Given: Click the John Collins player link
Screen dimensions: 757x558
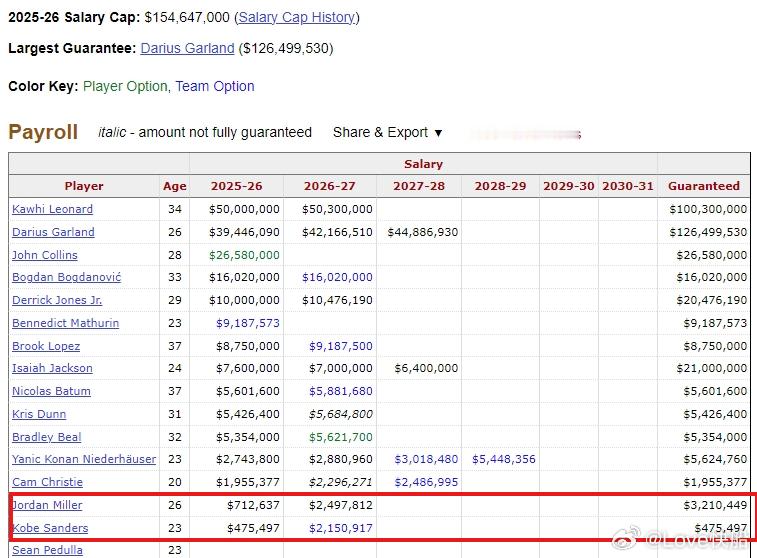Looking at the screenshot, I should click(x=45, y=255).
